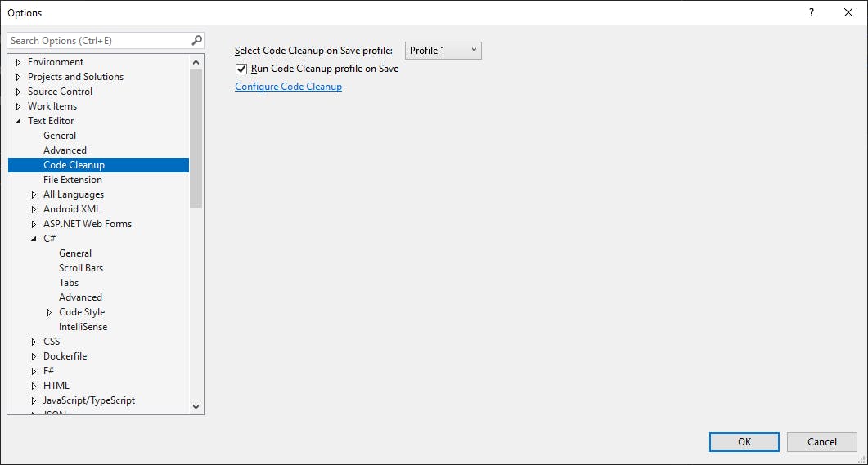The height and width of the screenshot is (465, 868).
Task: Collapse the C# node
Action: pyautogui.click(x=34, y=239)
